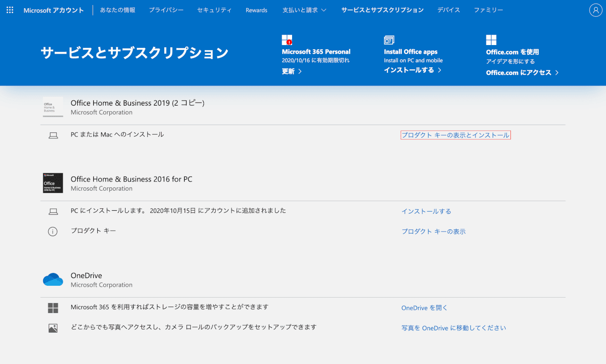Go to Microsoft アカウント home
This screenshot has height=364, width=606.
click(54, 10)
